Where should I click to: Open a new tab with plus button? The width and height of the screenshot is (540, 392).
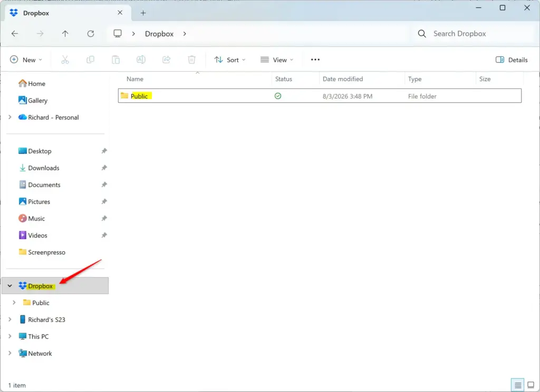(x=143, y=13)
